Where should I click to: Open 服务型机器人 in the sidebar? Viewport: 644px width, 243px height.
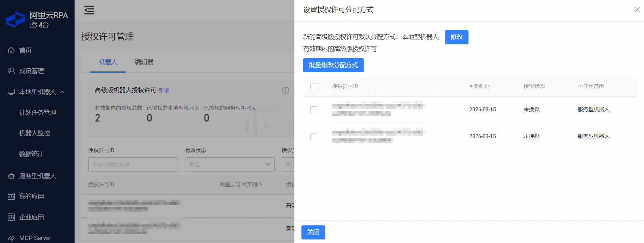(x=37, y=176)
